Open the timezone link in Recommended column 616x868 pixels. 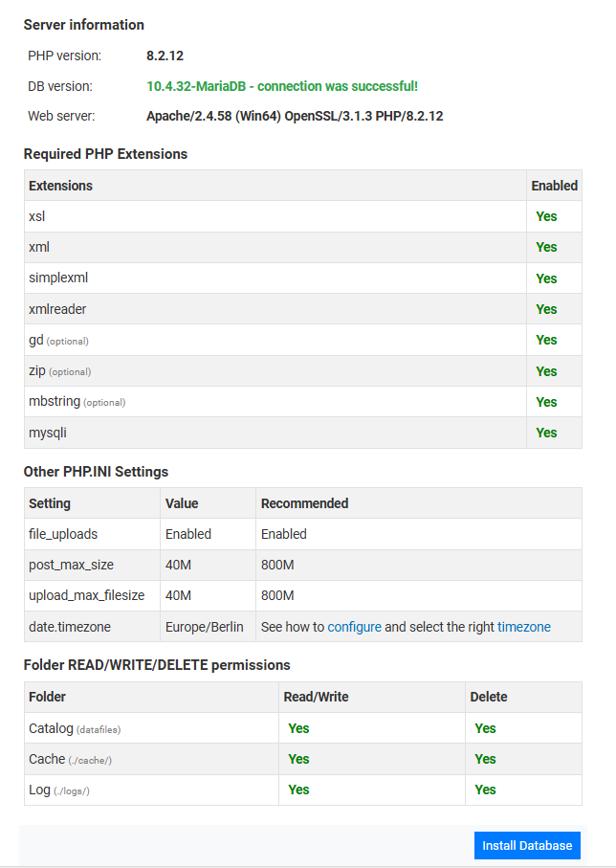click(524, 627)
